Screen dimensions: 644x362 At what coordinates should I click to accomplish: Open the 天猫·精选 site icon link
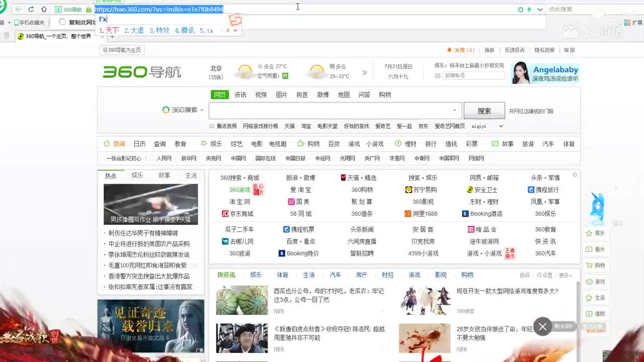coord(343,177)
